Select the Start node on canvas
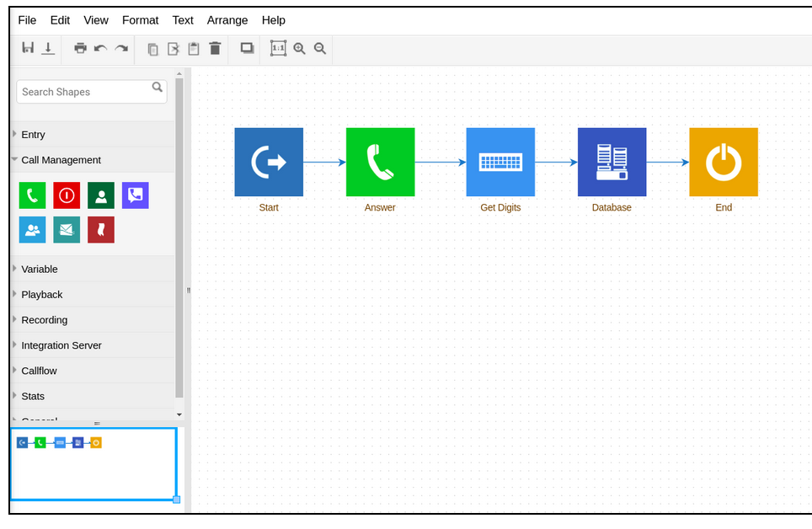Screen dimensions: 812x529 coord(269,163)
